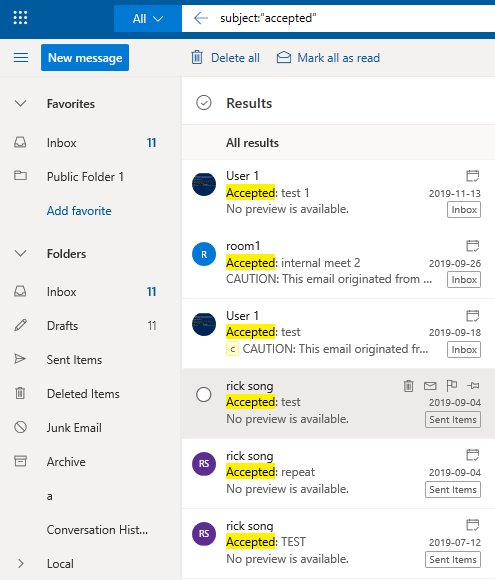
Task: Click the Add favorite link
Action: click(79, 211)
